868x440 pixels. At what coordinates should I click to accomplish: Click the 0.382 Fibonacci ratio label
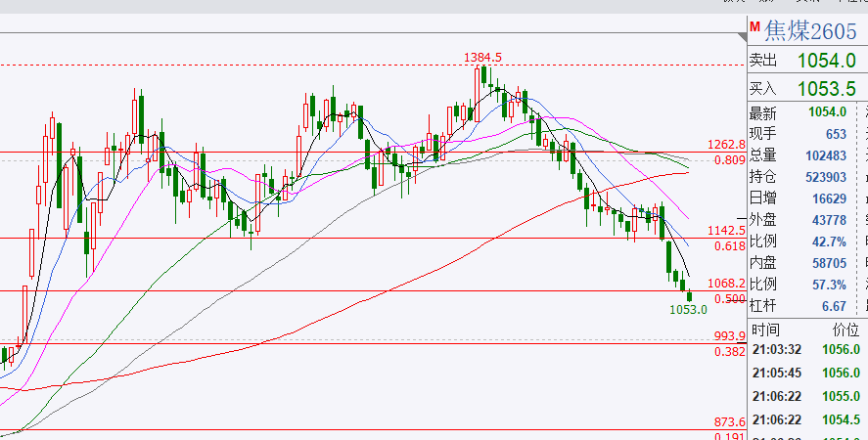(730, 351)
